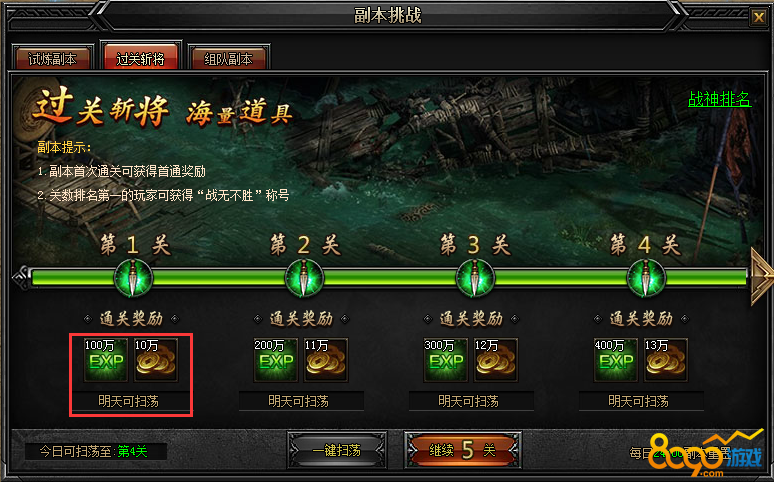
Task: Click the 100万 EXP reward icon
Action: tap(106, 360)
